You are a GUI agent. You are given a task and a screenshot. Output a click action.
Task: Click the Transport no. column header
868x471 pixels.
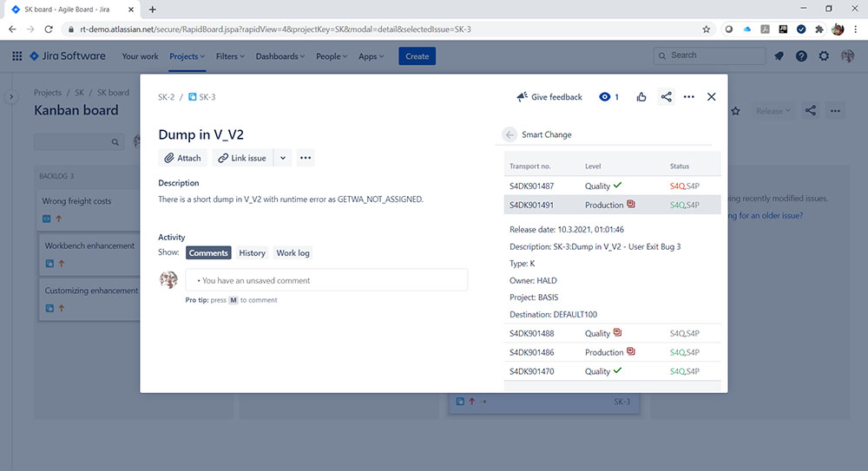(x=529, y=166)
